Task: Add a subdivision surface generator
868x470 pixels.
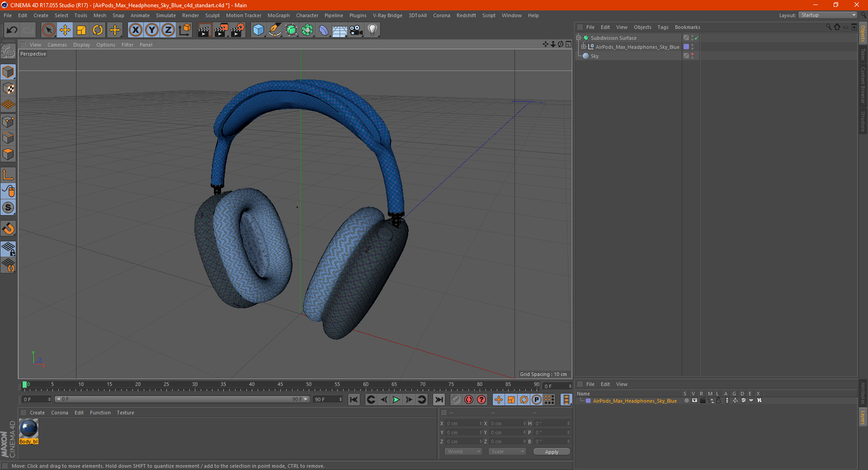Action: [x=291, y=30]
